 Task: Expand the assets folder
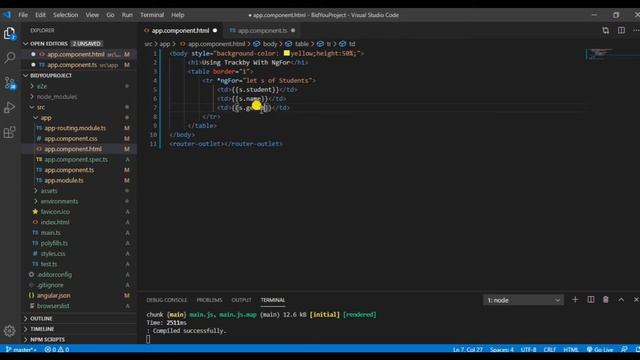pyautogui.click(x=79, y=191)
